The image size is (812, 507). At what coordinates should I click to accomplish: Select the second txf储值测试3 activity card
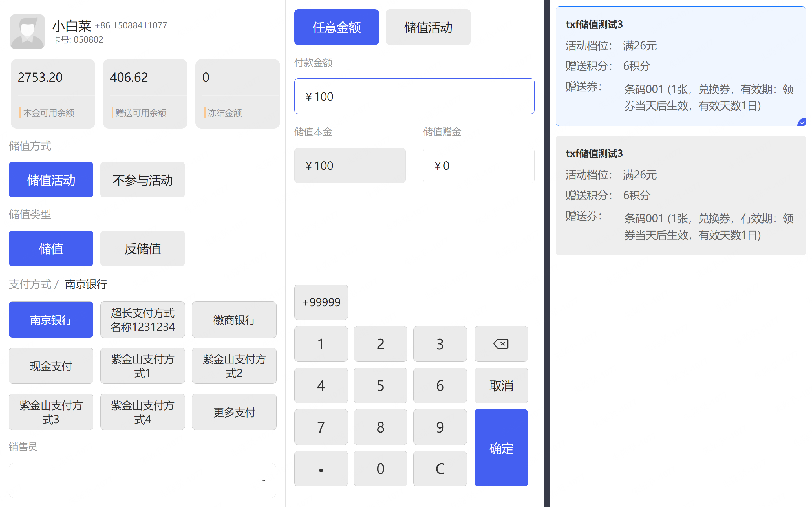click(x=680, y=195)
